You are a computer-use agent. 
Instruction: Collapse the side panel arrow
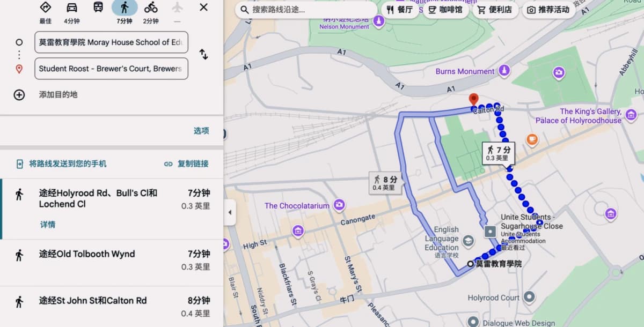(x=230, y=212)
